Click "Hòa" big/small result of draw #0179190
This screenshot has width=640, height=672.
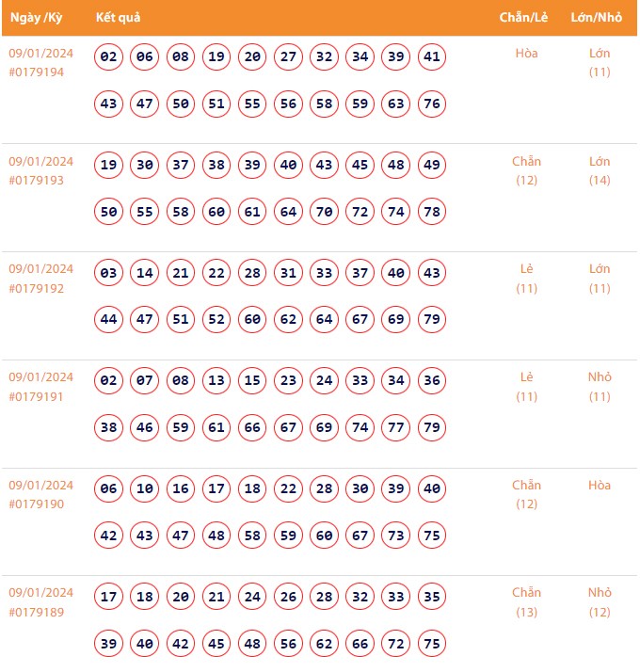click(x=600, y=486)
